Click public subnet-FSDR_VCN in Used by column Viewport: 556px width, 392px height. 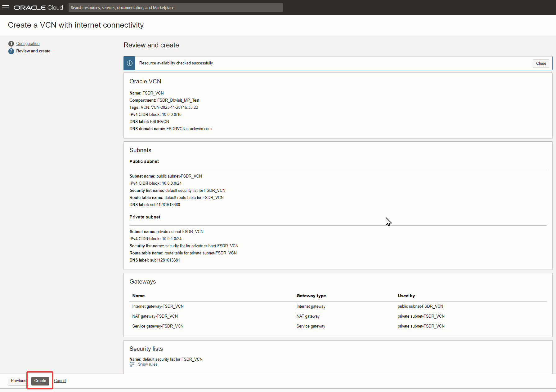[420, 306]
